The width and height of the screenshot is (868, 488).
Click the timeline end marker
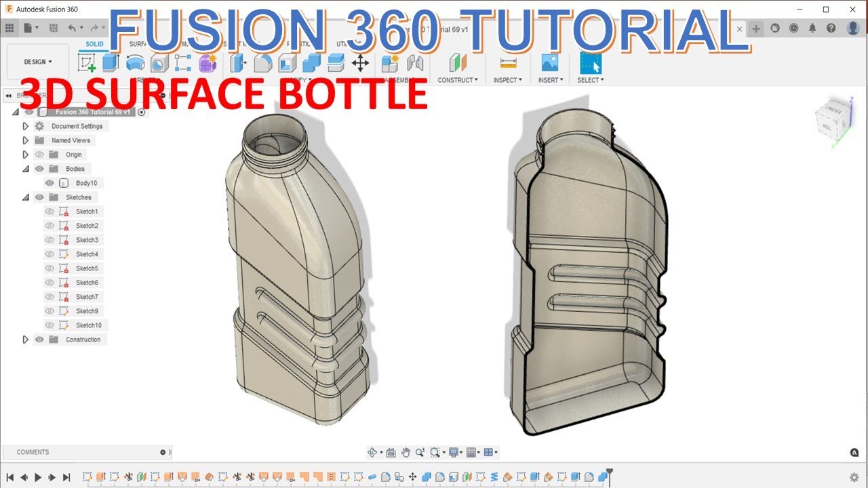point(610,476)
